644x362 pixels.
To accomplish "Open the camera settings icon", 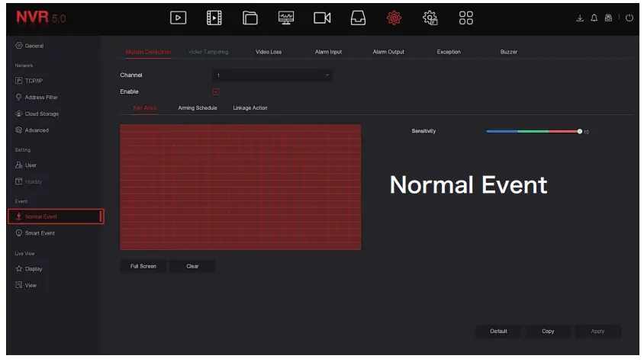I will (322, 18).
